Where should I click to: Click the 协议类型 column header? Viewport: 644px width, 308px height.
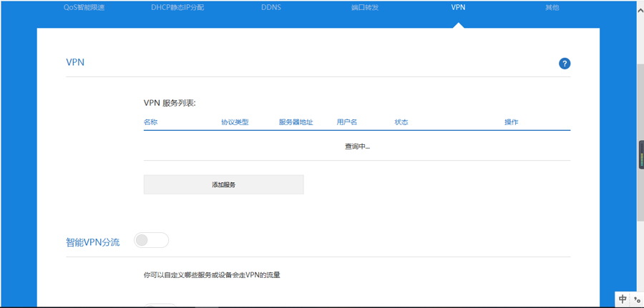coord(235,122)
